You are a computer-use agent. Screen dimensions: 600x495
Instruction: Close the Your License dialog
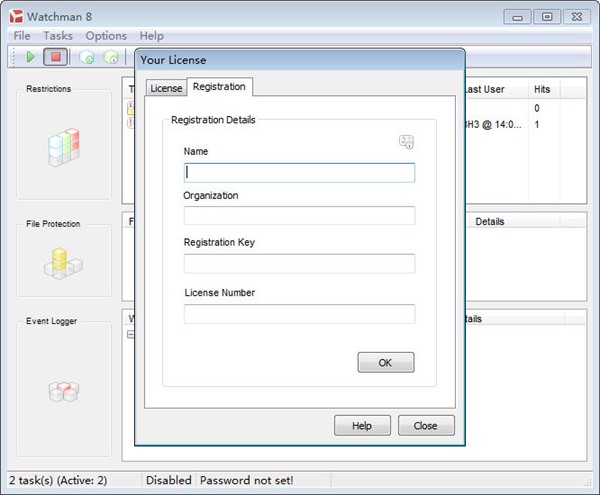point(426,425)
